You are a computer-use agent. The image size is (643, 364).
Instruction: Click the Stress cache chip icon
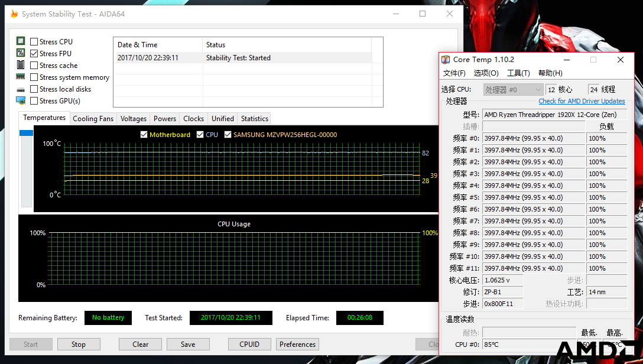pos(21,65)
